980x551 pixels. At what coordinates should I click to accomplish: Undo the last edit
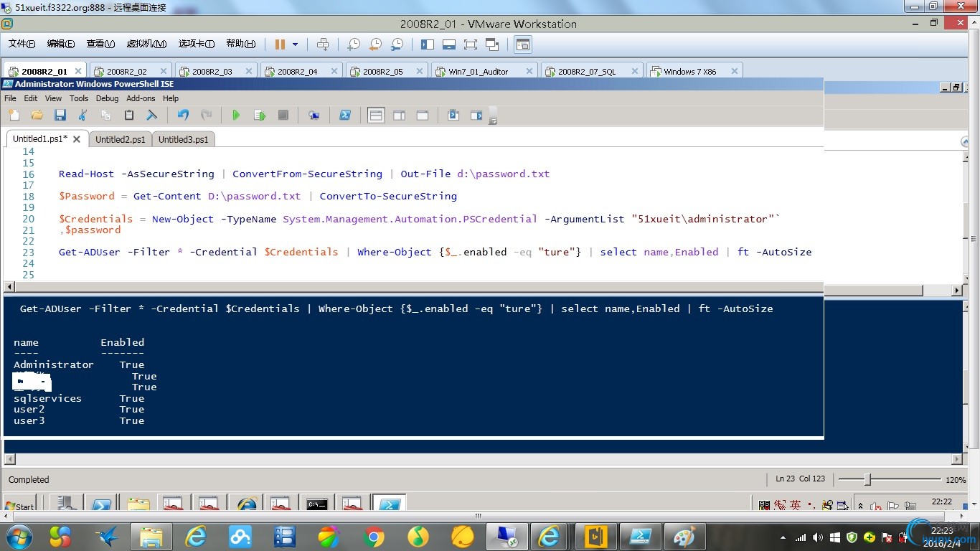coord(183,116)
